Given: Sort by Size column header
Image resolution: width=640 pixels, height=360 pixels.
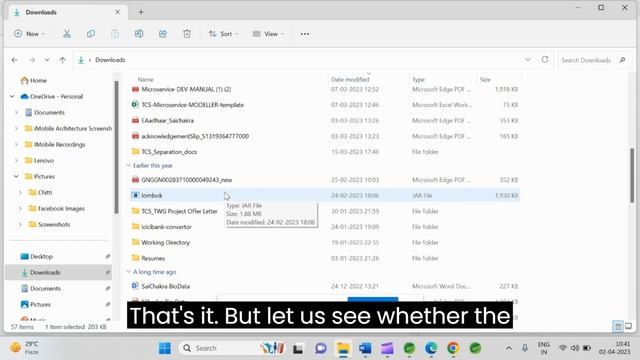Looking at the screenshot, I should pos(485,80).
